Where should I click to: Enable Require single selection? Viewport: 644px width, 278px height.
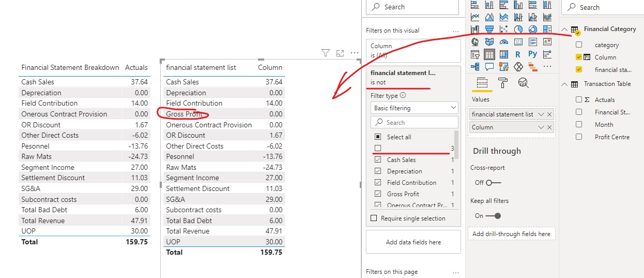coord(374,218)
